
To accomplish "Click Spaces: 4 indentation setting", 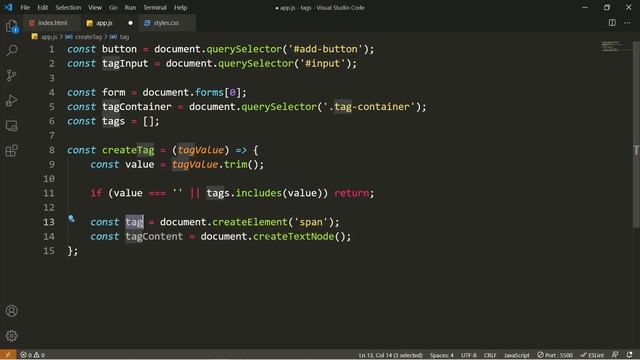I will [442, 355].
